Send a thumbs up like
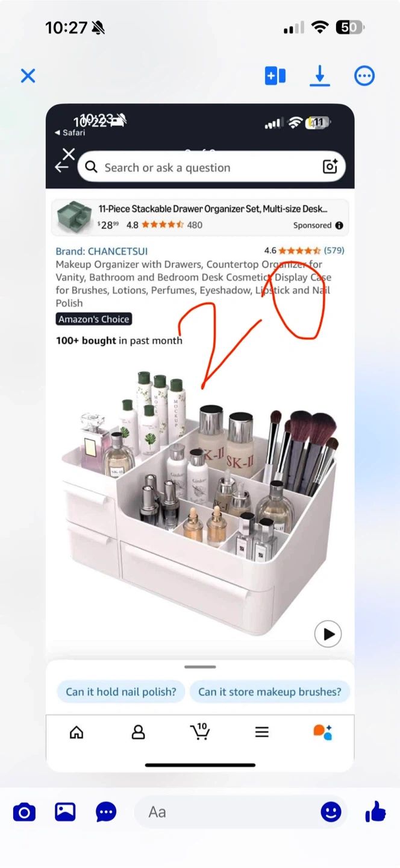The width and height of the screenshot is (400, 868). click(x=376, y=812)
